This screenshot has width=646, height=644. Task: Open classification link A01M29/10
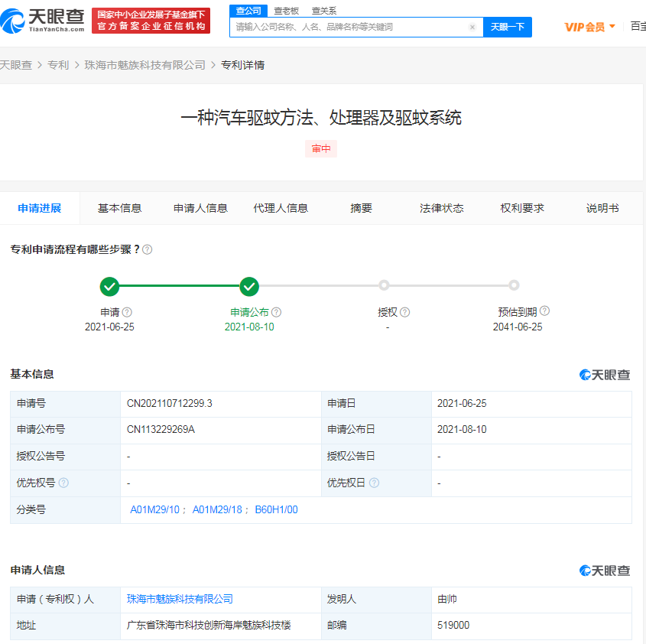tap(154, 509)
